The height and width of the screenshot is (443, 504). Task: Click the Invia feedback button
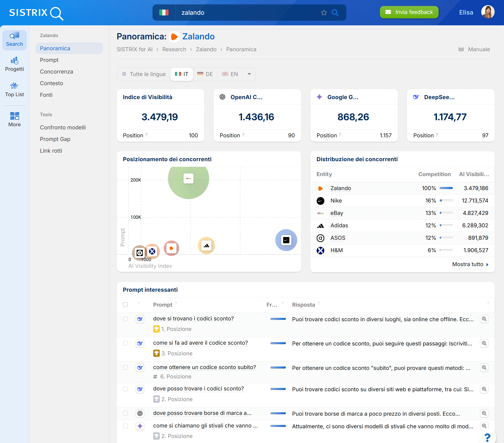click(x=409, y=12)
